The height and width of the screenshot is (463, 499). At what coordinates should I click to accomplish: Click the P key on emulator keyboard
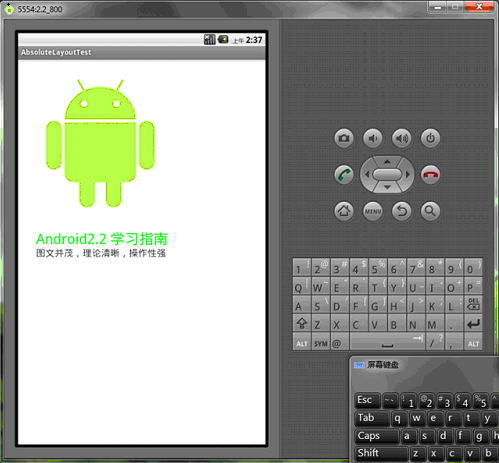point(473,286)
